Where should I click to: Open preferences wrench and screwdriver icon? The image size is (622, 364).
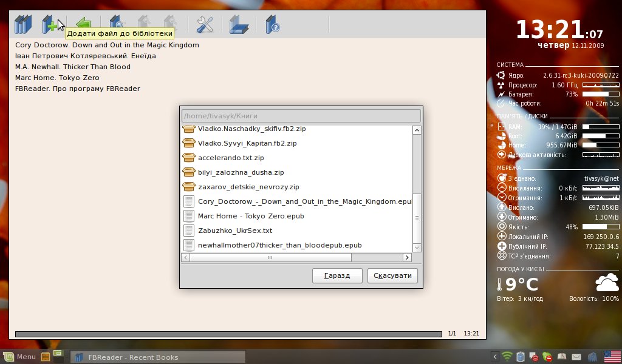coord(205,24)
